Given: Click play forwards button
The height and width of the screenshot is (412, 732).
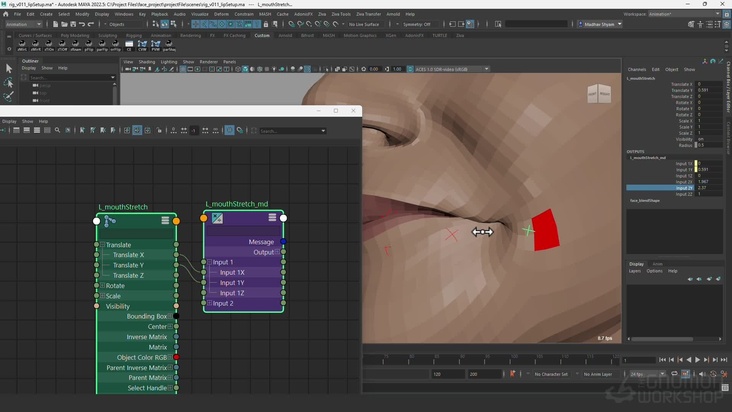Looking at the screenshot, I should coord(697,360).
